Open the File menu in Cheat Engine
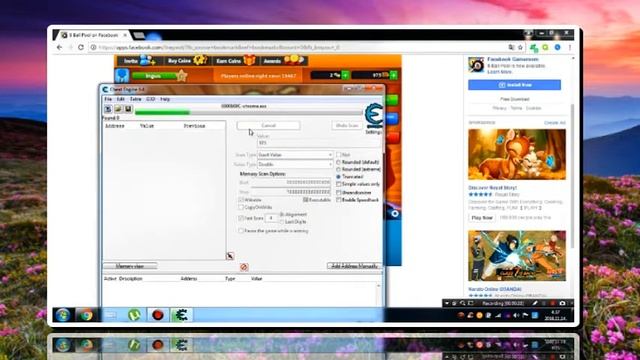Screen dimensions: 640x360 click(x=108, y=99)
